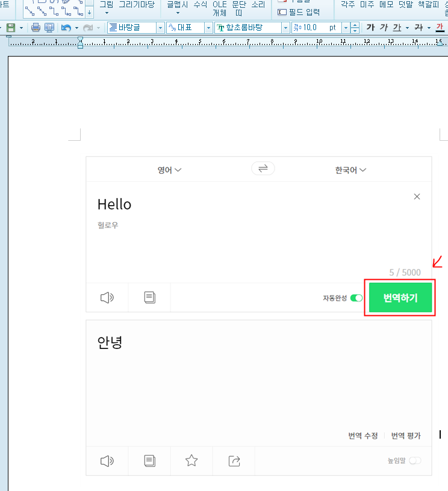The height and width of the screenshot is (491, 448).
Task: Click the left indent marker on the ruler
Action: (81, 42)
